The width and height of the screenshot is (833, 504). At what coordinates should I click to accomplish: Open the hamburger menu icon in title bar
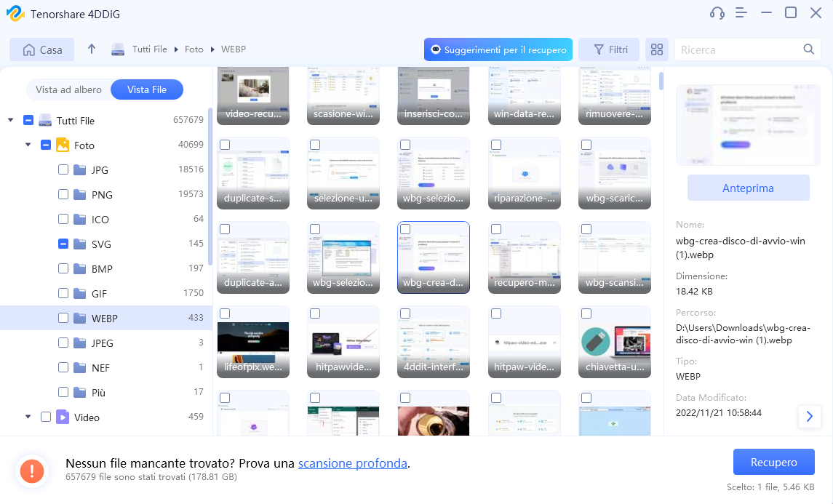pyautogui.click(x=741, y=13)
